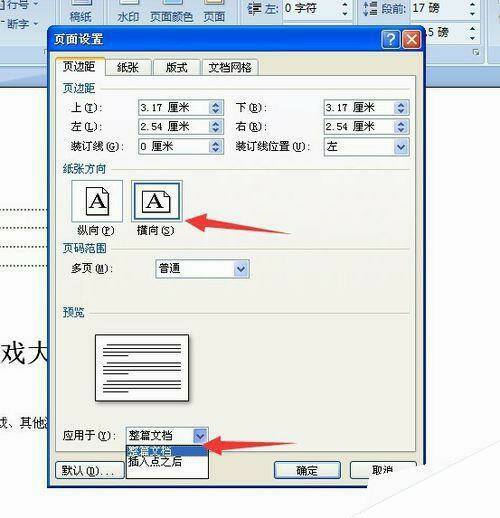Click the help question mark icon
The width and height of the screenshot is (500, 518).
tap(390, 40)
